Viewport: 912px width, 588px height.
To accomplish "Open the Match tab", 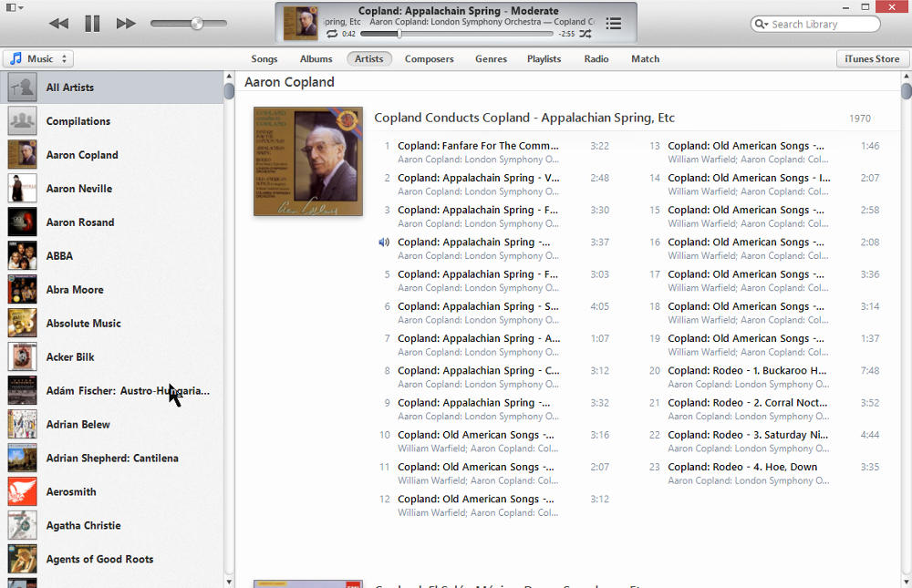I will pos(645,58).
